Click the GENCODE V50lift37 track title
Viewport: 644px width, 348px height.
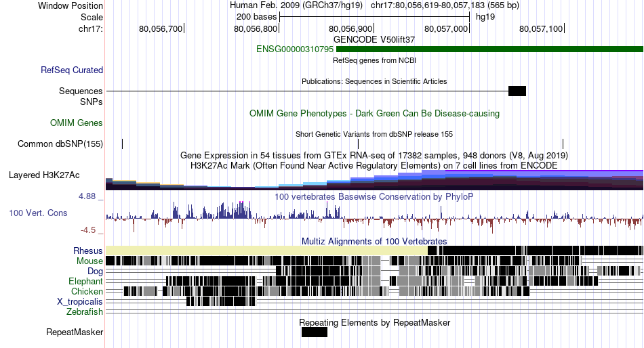374,40
